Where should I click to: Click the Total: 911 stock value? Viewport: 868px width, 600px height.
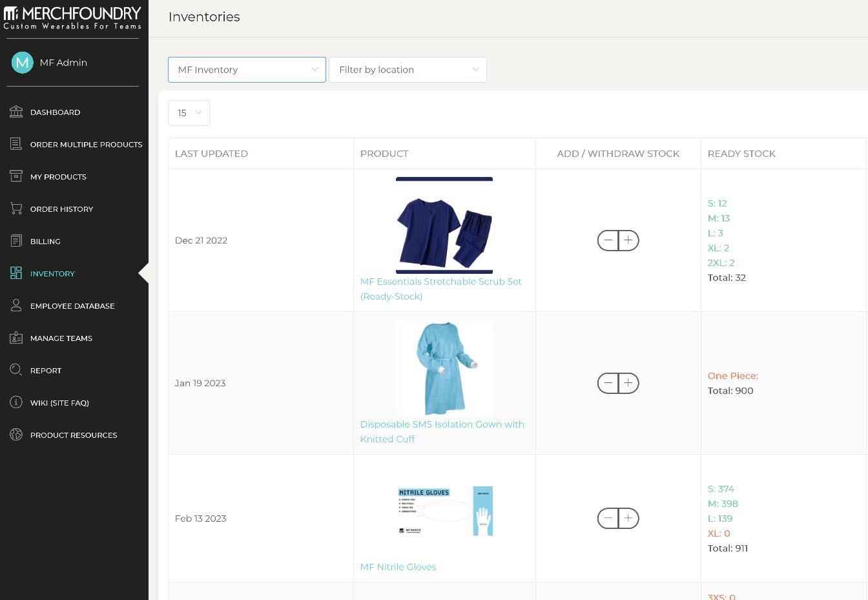coord(728,548)
